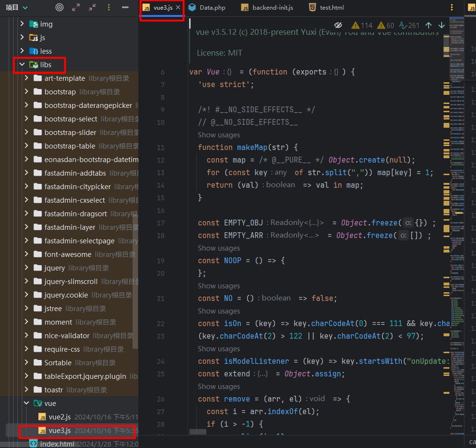Image resolution: width=476 pixels, height=448 pixels.
Task: Collapse the libs folder
Action: point(22,64)
